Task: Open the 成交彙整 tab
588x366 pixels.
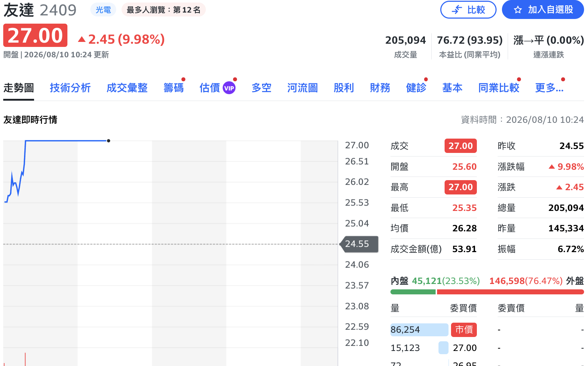Action: [x=127, y=88]
